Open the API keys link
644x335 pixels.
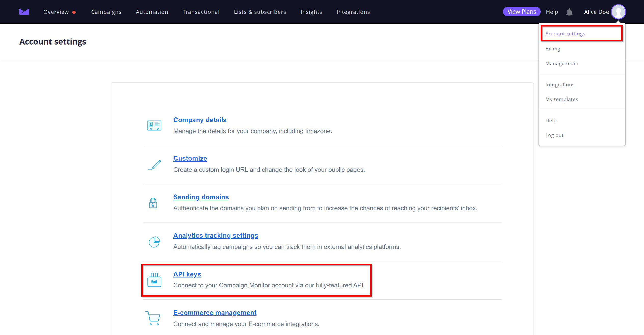pyautogui.click(x=187, y=274)
